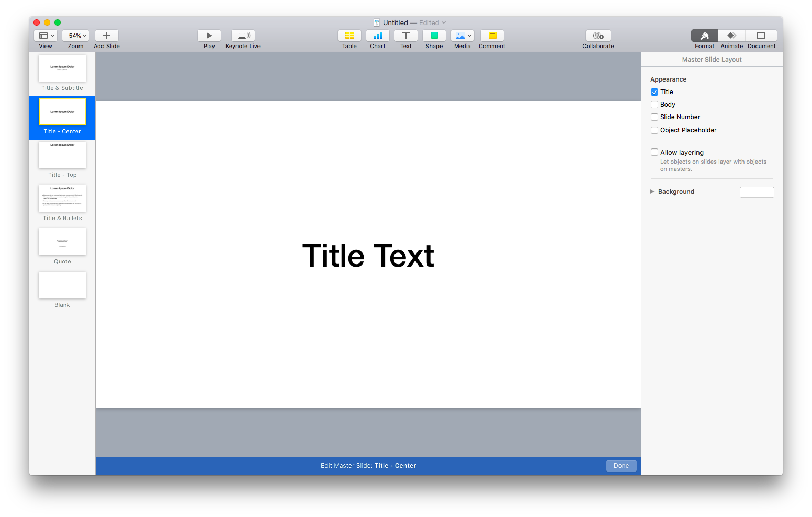Insert a Shape
This screenshot has height=517, width=812.
434,36
